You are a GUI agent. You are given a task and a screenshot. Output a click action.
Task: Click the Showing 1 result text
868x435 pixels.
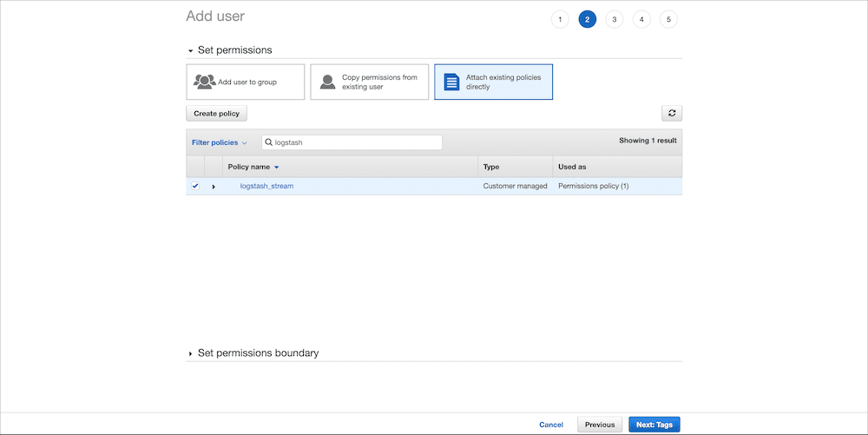click(648, 141)
